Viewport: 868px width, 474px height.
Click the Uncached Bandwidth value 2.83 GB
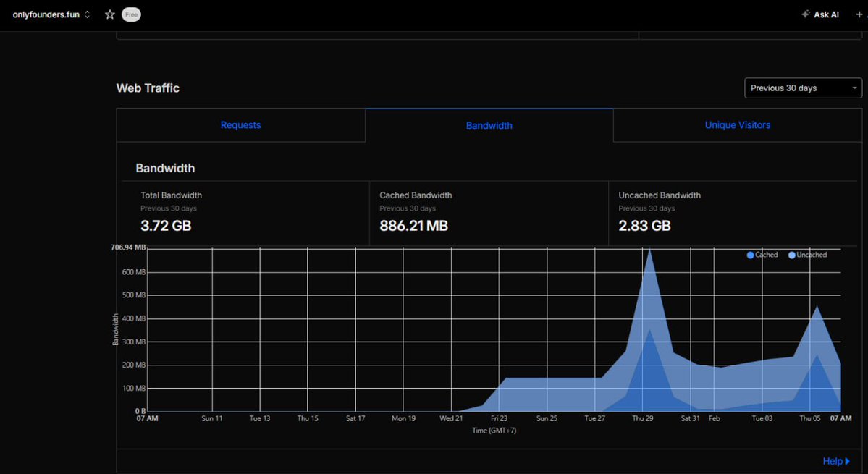(x=644, y=226)
